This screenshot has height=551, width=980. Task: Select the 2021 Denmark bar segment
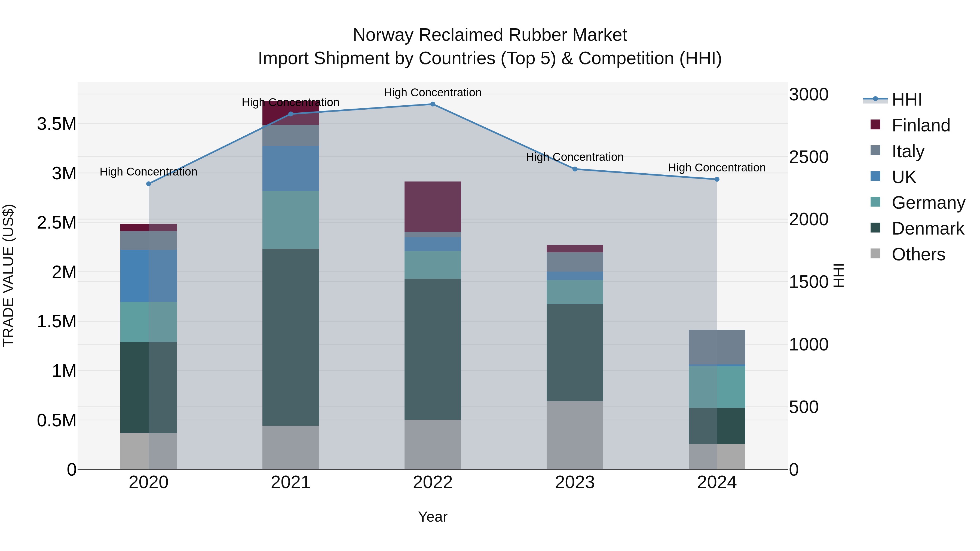(291, 337)
